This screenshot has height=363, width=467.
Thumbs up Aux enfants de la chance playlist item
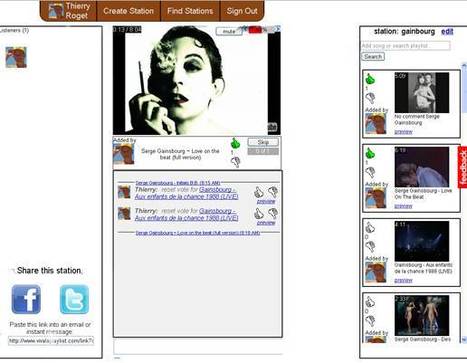pyautogui.click(x=370, y=228)
